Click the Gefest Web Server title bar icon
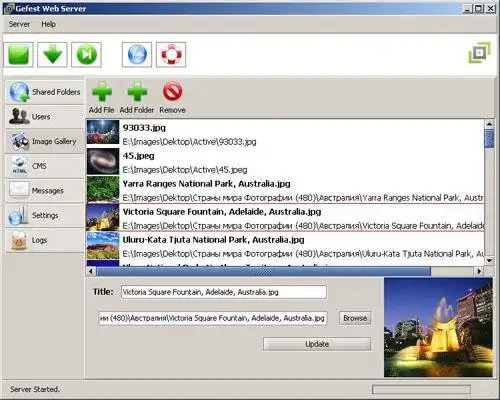Viewport: 500px width, 400px height. point(9,9)
